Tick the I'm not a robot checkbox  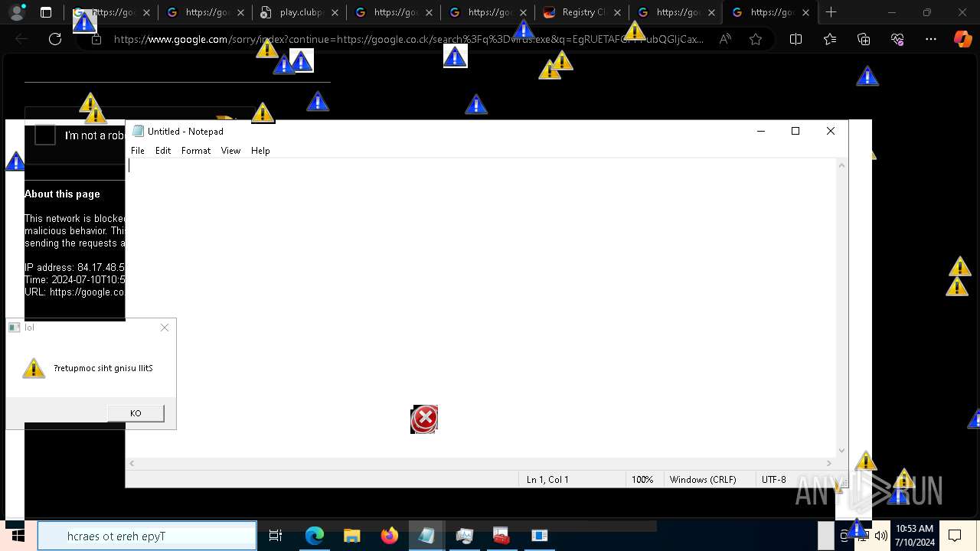pyautogui.click(x=45, y=135)
